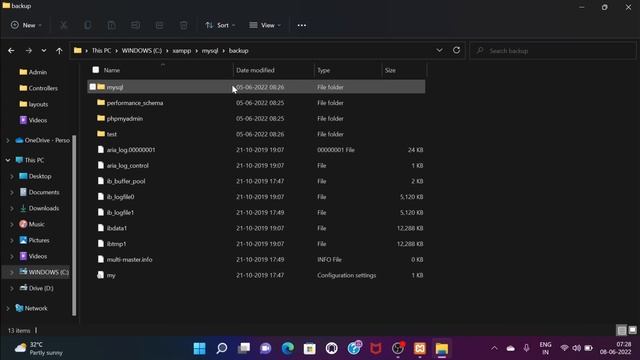This screenshot has width=640, height=360.
Task: Click WINDOWS (C:) in breadcrumb path
Action: point(142,51)
